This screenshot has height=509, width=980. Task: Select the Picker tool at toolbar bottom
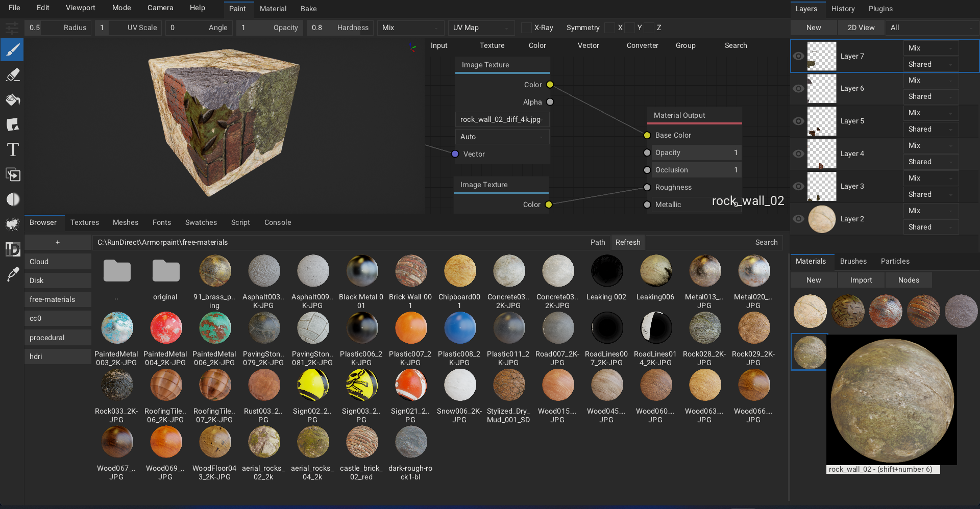12,275
